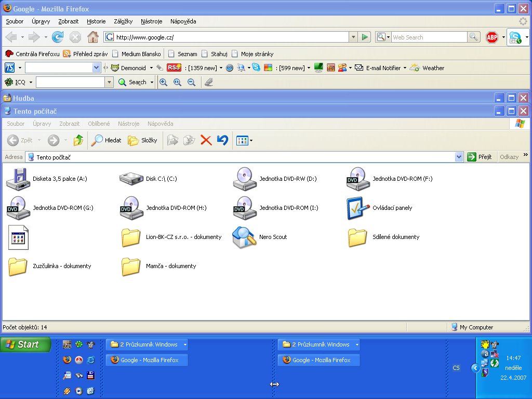Expand the Explorer views dropdown
Screen dimensions: 532x399
[x=251, y=140]
